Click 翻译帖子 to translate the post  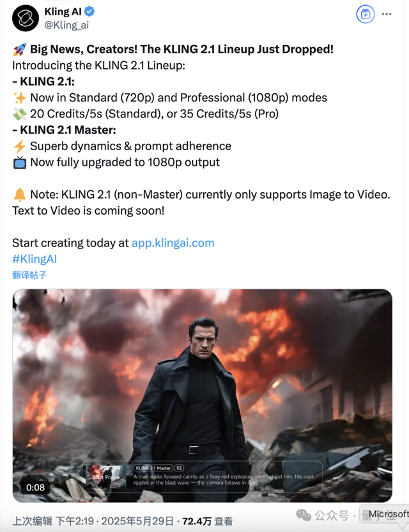(x=29, y=275)
